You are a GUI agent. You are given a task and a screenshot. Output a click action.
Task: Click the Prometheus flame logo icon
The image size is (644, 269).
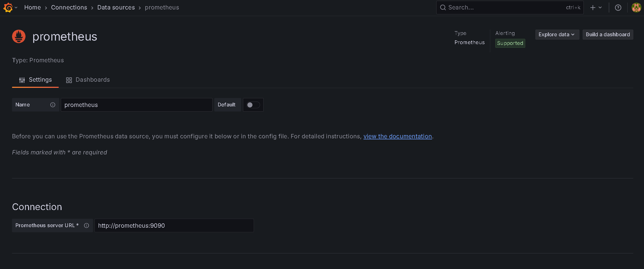[x=19, y=36]
